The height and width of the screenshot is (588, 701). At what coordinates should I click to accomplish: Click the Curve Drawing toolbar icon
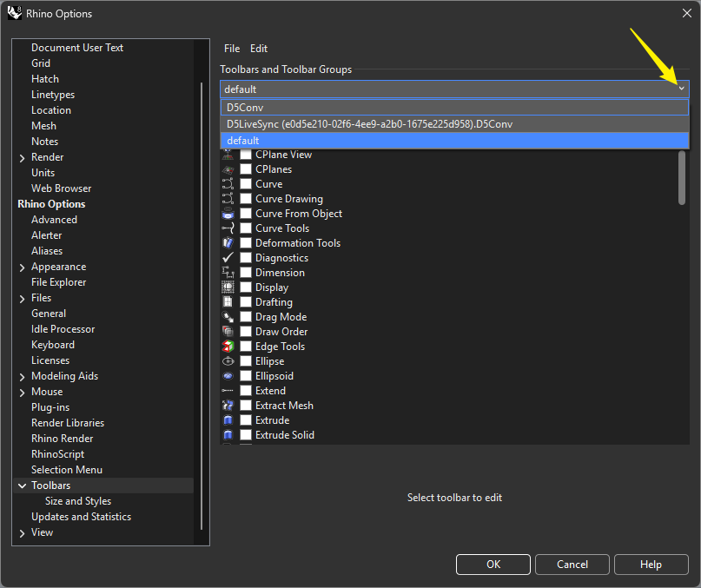(228, 199)
